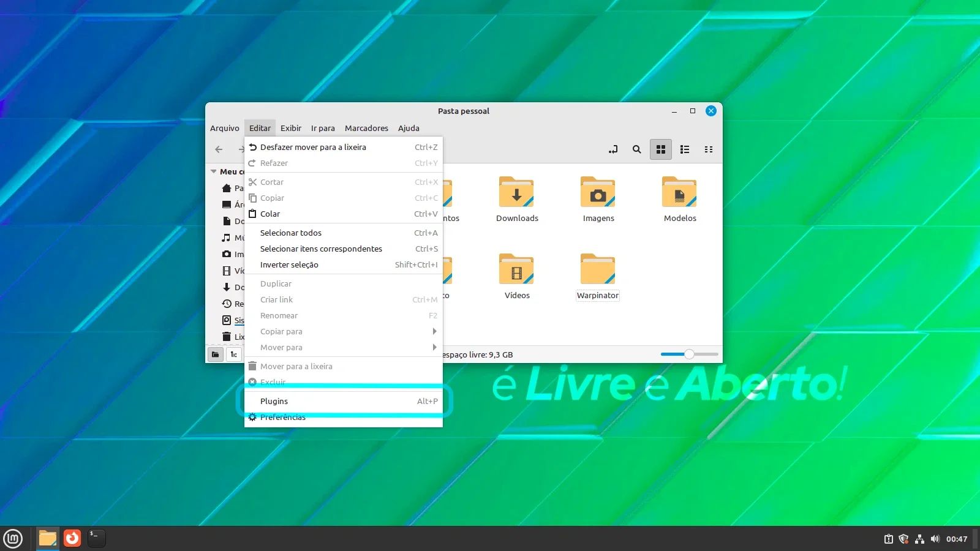Open the network tray icon
The width and height of the screenshot is (980, 551).
click(919, 539)
